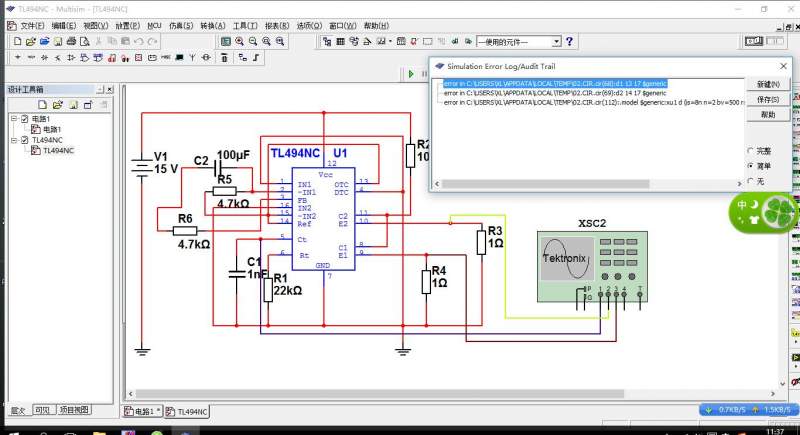800x435 pixels.
Task: Click the Place Transistor component icon
Action: point(58,58)
